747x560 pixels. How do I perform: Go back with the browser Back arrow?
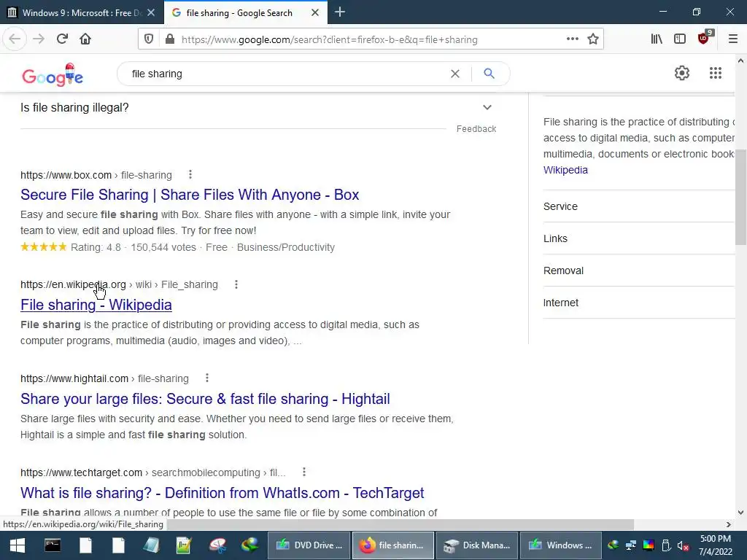[x=15, y=39]
